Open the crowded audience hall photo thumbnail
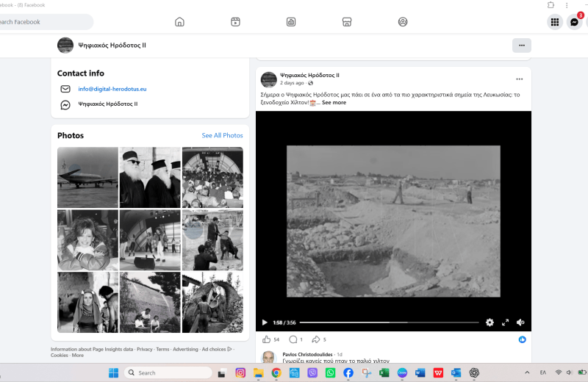Image resolution: width=588 pixels, height=382 pixels. click(212, 177)
